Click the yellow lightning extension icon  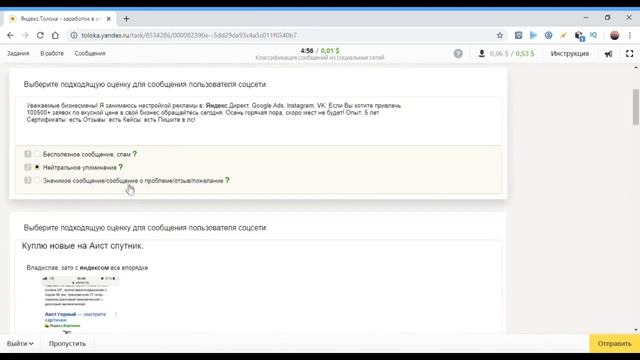coord(563,36)
